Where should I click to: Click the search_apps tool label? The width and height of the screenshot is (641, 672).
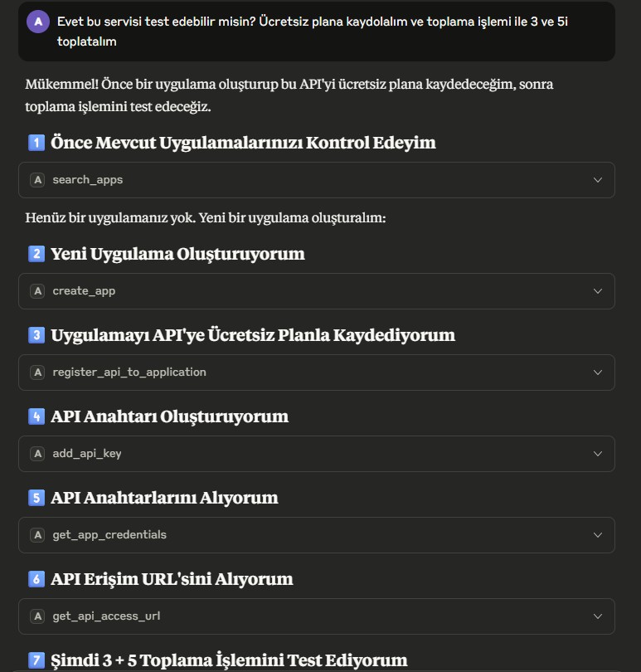(88, 180)
